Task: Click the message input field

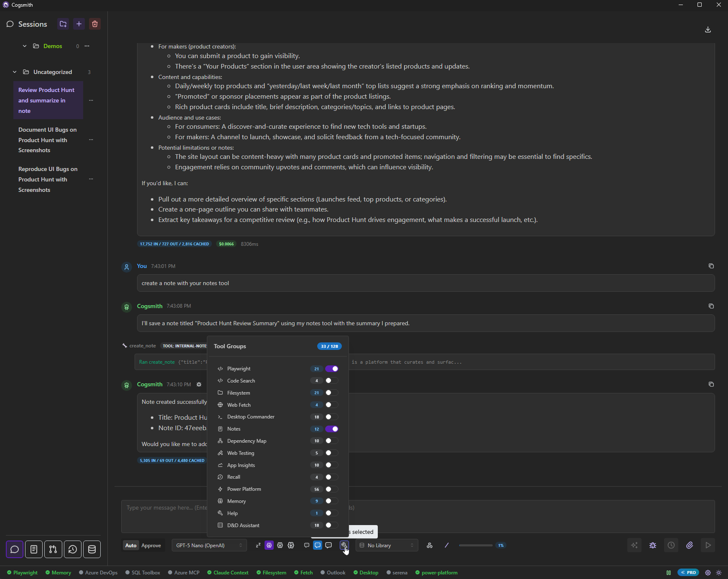Action: 418,516
